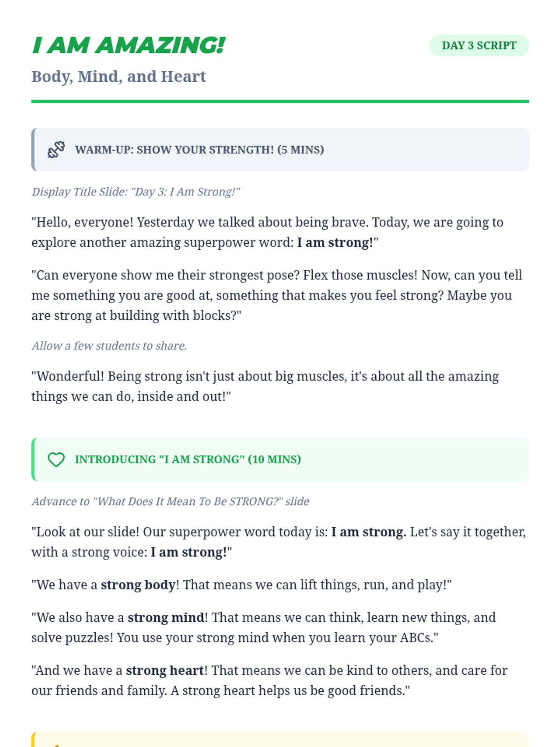Click bold I am strong! in first paragraph
The height and width of the screenshot is (747, 560).
335,243
